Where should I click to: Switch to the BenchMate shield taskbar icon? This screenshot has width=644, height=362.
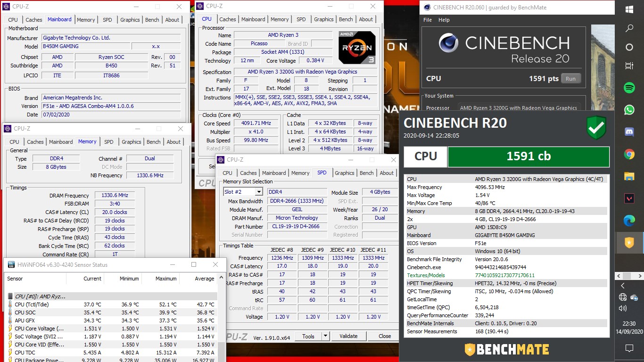(629, 243)
